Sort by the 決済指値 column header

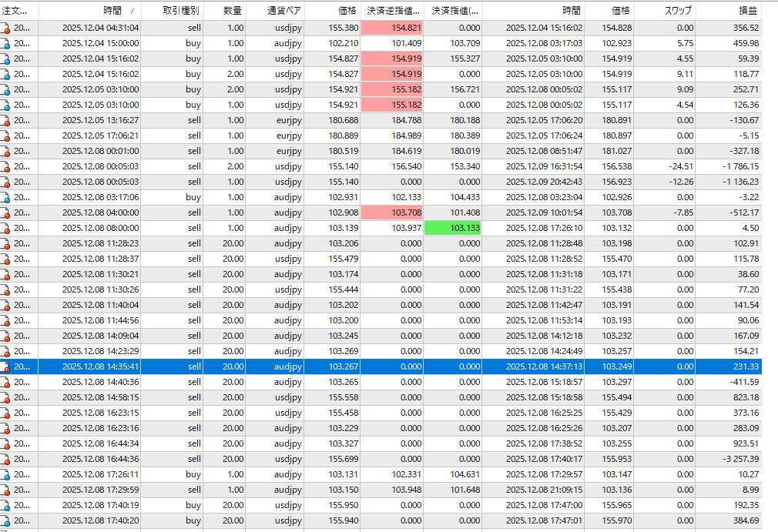point(452,11)
